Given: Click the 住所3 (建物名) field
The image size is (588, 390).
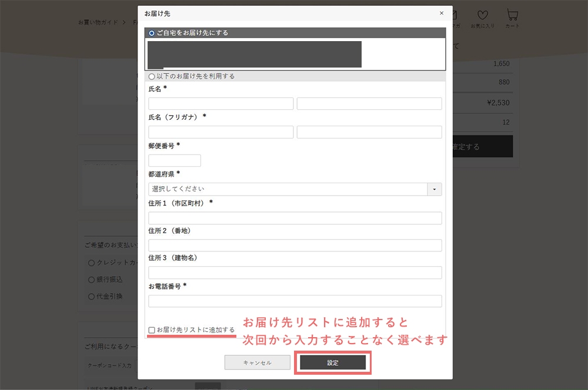Looking at the screenshot, I should click(295, 273).
